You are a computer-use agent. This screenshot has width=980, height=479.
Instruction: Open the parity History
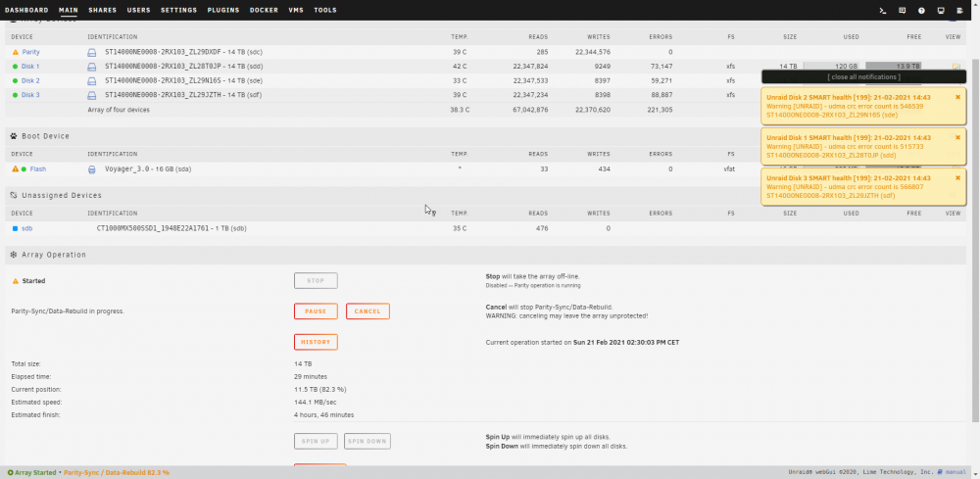click(316, 342)
